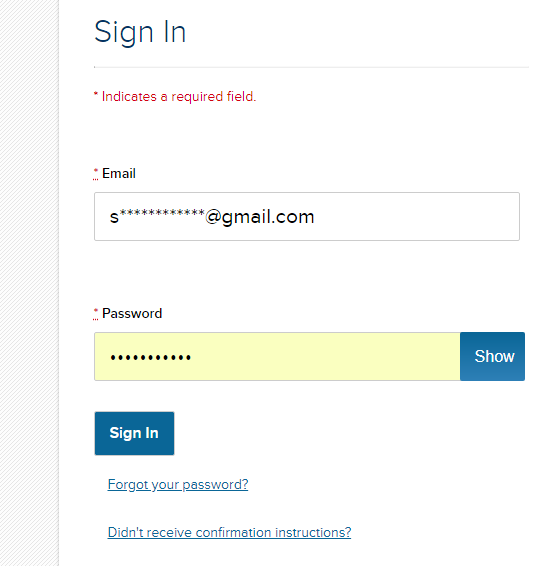
Task: Focus the Password input field
Action: (x=277, y=356)
